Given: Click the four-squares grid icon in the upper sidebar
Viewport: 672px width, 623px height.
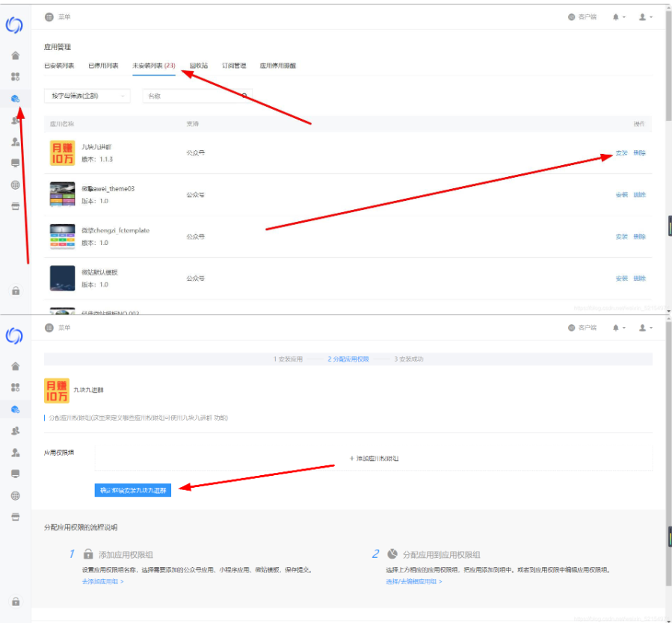Looking at the screenshot, I should pos(16,77).
